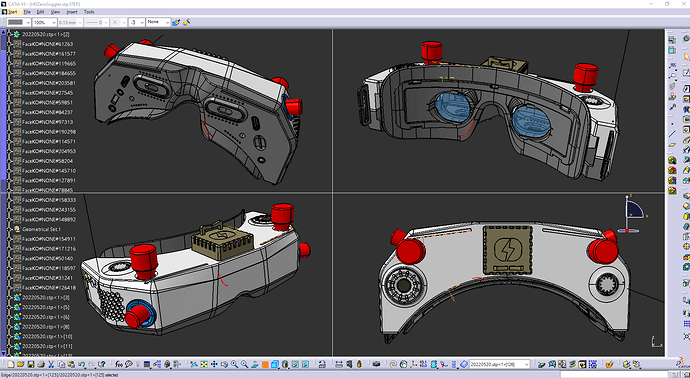Click the Zoom In magnifier icon

[234, 364]
